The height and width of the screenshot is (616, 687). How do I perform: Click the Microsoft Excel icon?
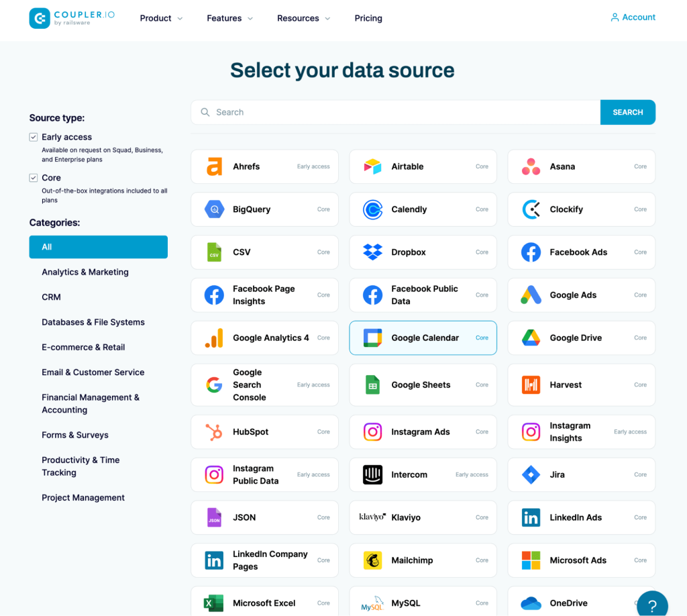tap(214, 603)
